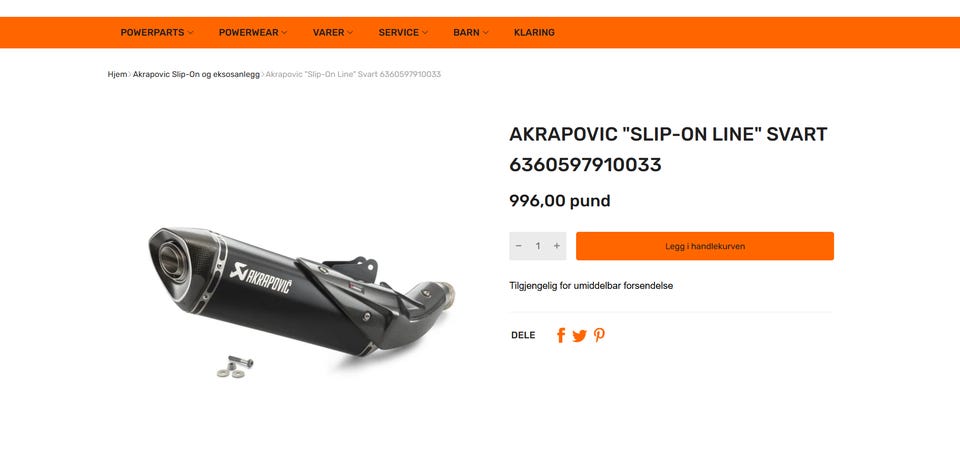Viewport: 960px width, 456px height.
Task: Expand the POWERWEAR dropdown chevron
Action: [284, 32]
